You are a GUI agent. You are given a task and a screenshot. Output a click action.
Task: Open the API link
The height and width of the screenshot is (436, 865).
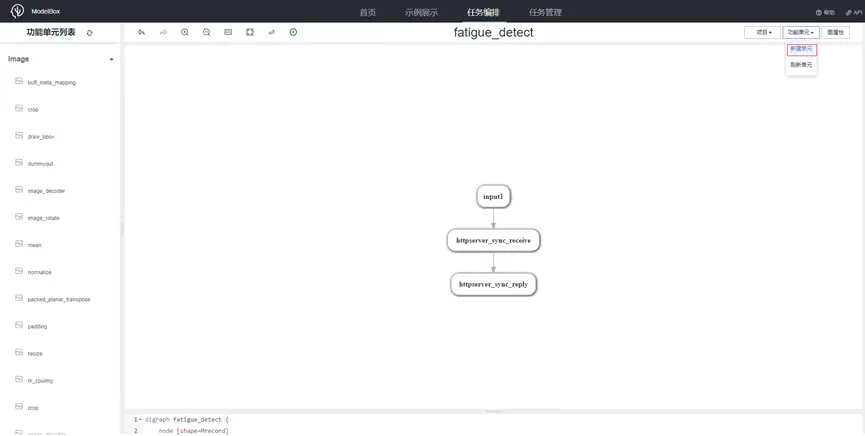pos(853,12)
